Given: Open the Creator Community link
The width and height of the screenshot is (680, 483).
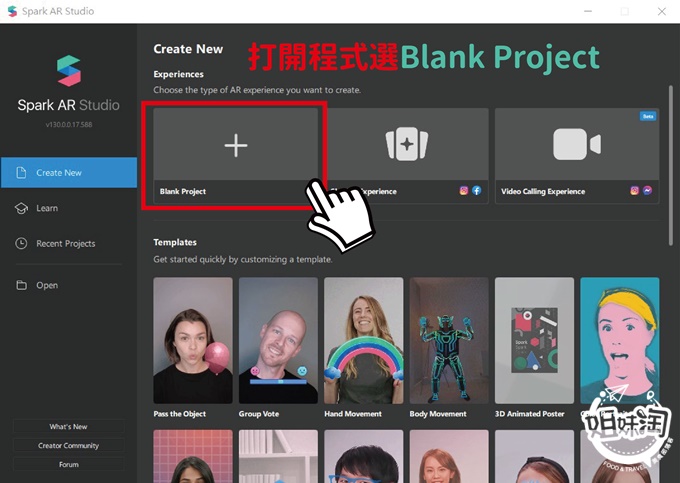Looking at the screenshot, I should [69, 445].
